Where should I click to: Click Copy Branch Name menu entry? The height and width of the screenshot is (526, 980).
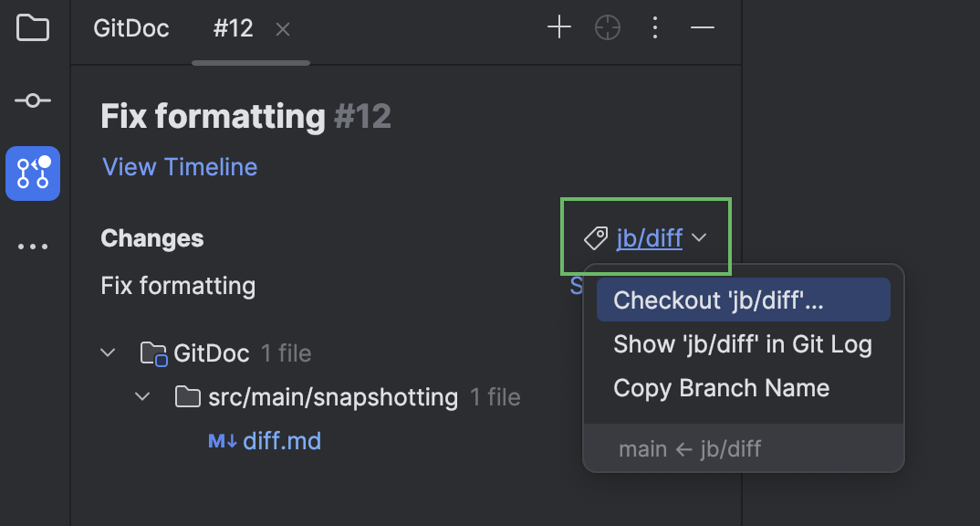point(721,388)
